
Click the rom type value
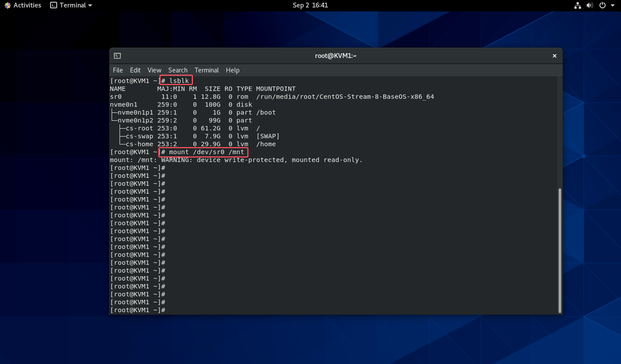pyautogui.click(x=242, y=97)
